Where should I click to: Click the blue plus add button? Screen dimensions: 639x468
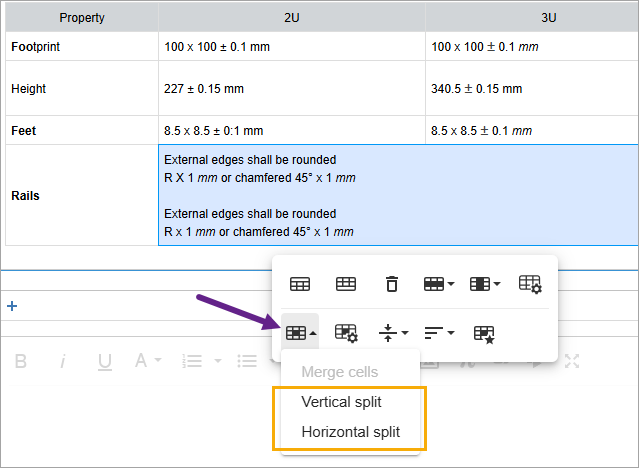pyautogui.click(x=12, y=306)
